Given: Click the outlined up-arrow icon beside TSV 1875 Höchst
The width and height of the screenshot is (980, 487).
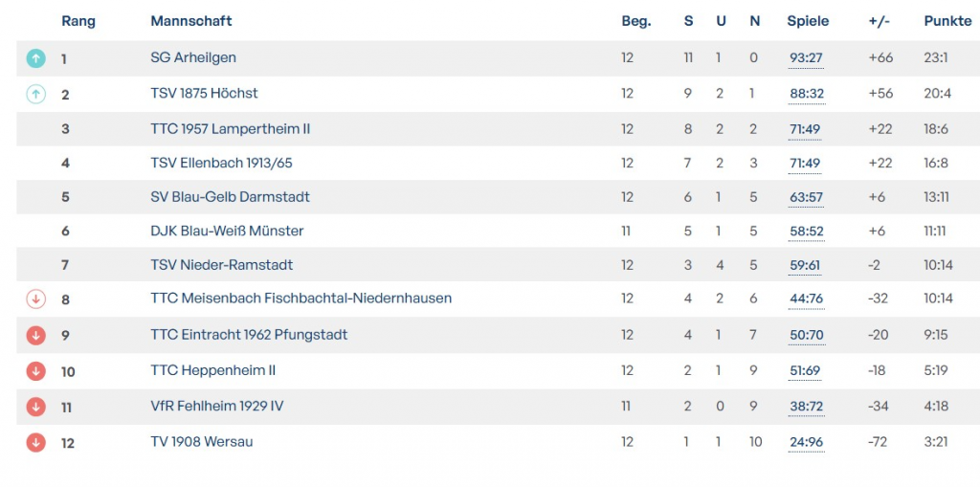Looking at the screenshot, I should [x=35, y=94].
